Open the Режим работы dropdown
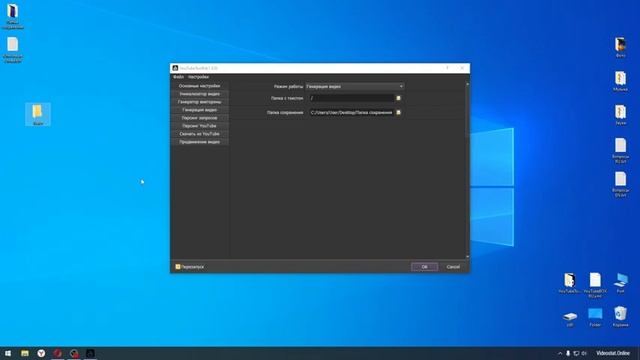The height and width of the screenshot is (360, 640). (355, 86)
